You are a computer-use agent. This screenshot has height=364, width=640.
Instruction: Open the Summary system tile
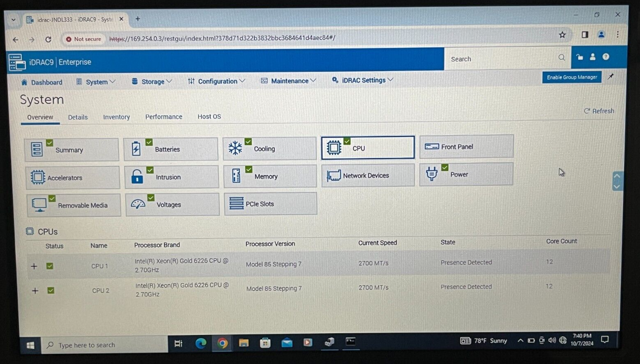tap(71, 150)
